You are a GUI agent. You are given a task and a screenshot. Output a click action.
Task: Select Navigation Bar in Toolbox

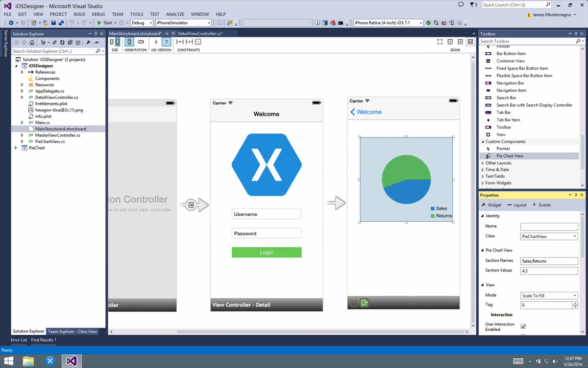pos(510,83)
